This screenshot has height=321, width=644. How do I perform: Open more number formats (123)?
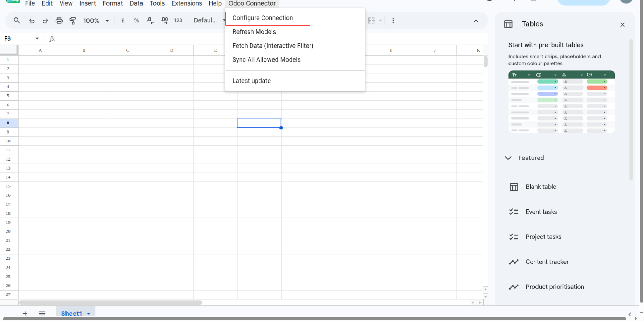click(x=178, y=21)
